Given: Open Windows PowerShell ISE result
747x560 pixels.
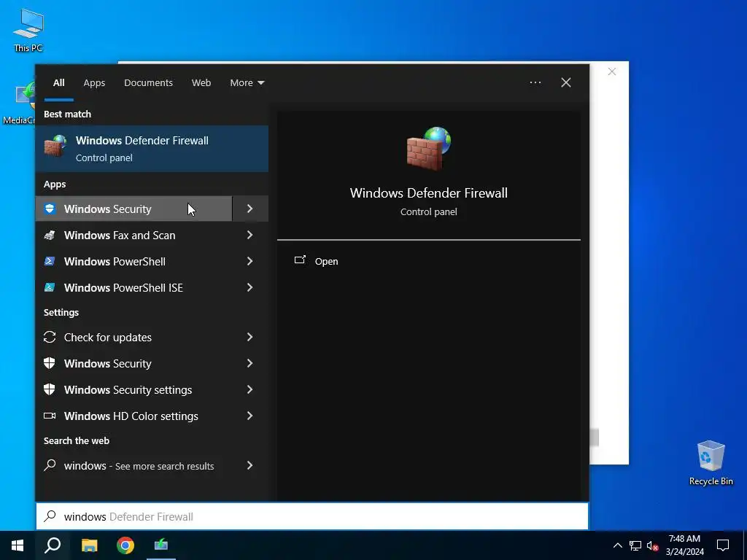Looking at the screenshot, I should 134,287.
